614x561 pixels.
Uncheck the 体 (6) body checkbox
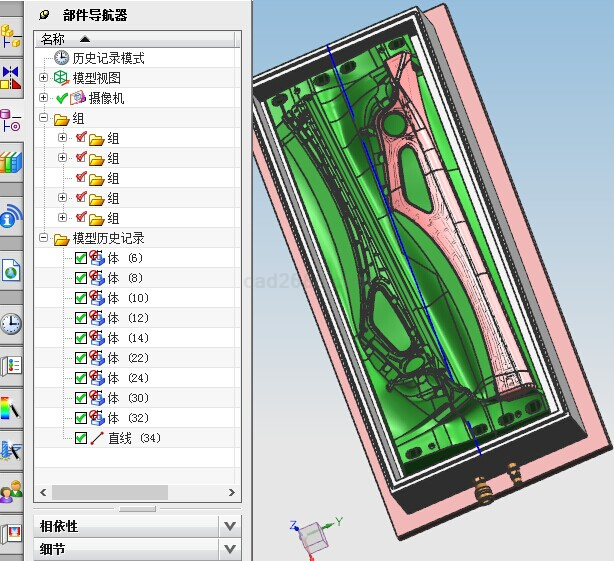[81, 258]
